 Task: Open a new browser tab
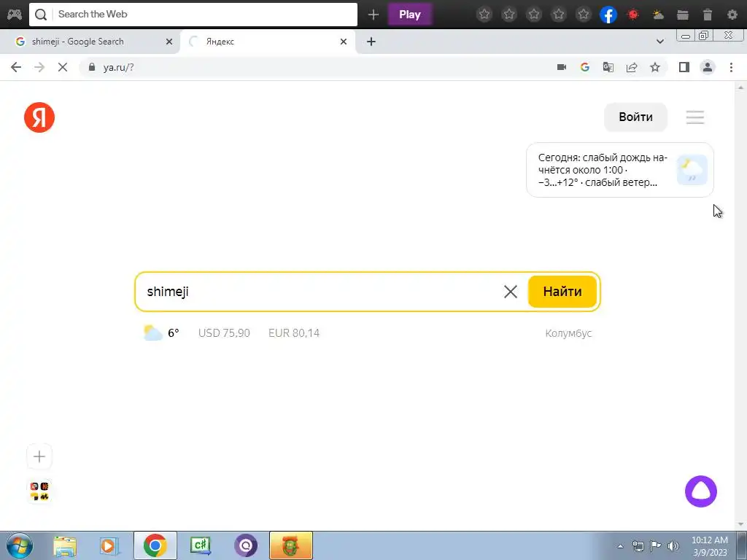[371, 42]
